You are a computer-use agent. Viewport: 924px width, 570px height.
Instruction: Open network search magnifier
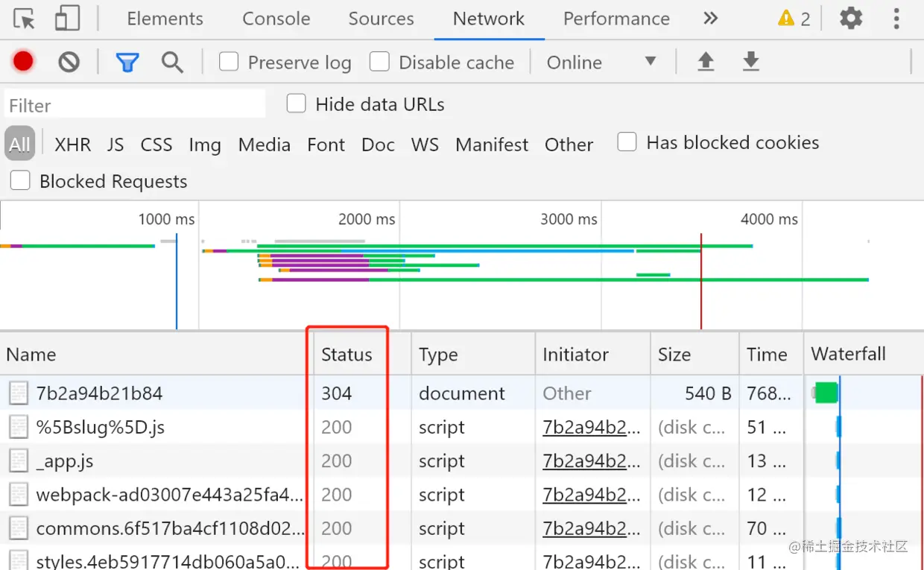pyautogui.click(x=172, y=63)
